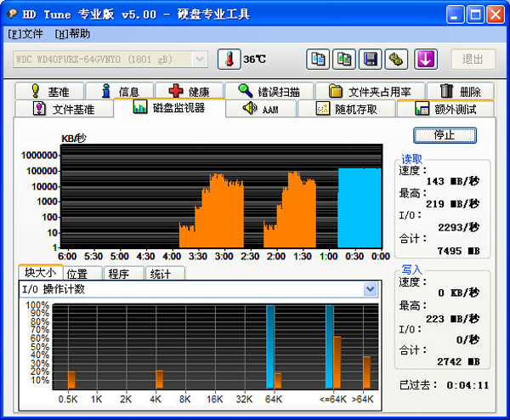
Task: Click the 停止 stop button
Action: (x=445, y=135)
